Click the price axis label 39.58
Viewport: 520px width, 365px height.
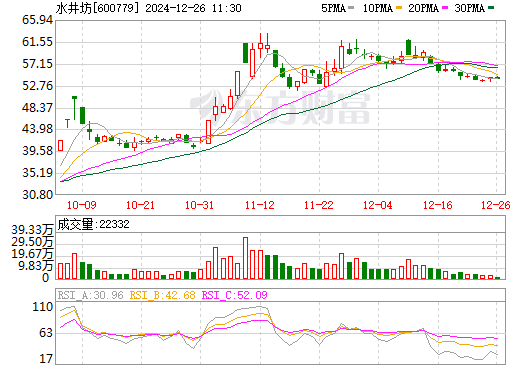37,151
